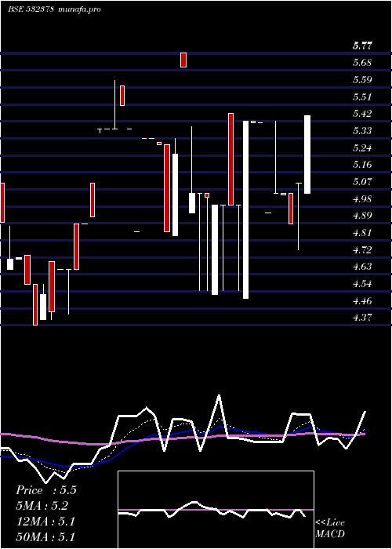Click the 'Price : 5.5' readout
This screenshot has width=392, height=549.
pos(45,490)
